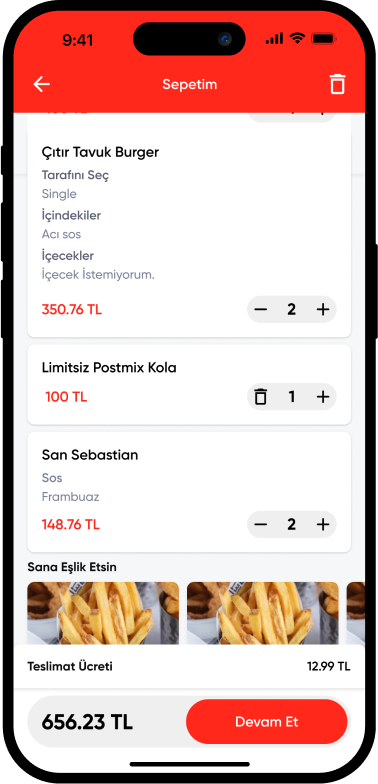Viewport: 378px width, 784px height.
Task: Decrease Çıtır Tavuk Burger quantity with minus
Action: 260,310
